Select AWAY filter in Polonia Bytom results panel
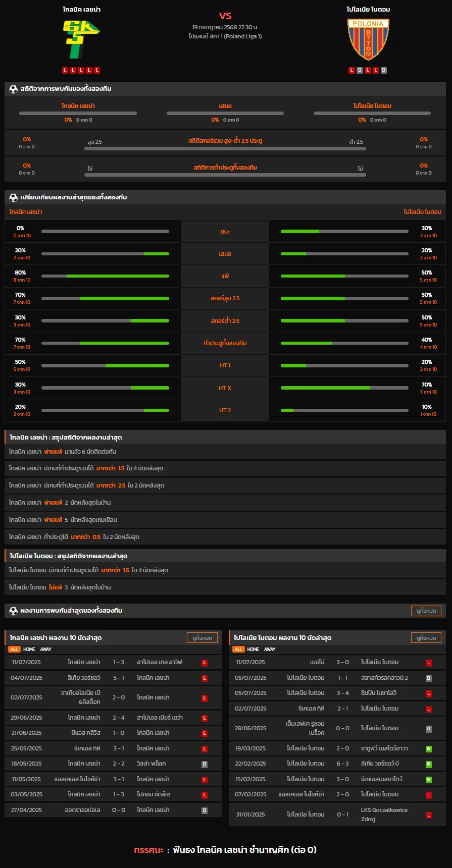Image resolution: width=452 pixels, height=868 pixels. point(270,649)
